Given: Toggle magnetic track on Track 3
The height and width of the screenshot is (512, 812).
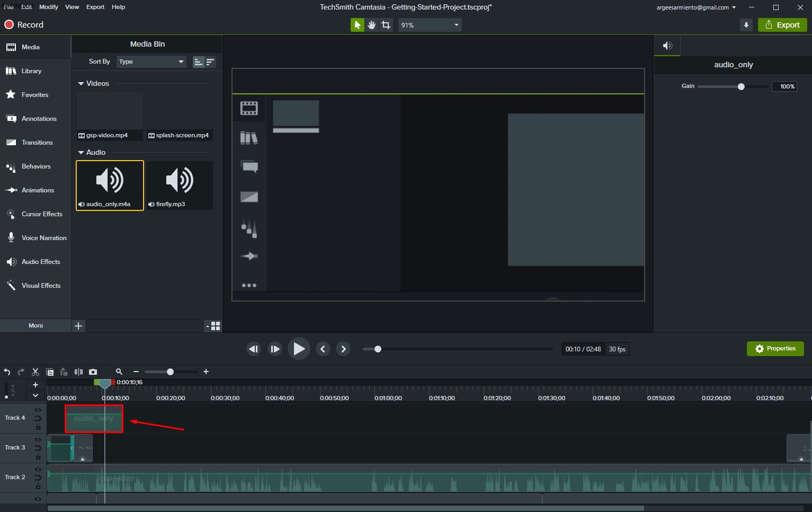Looking at the screenshot, I should pyautogui.click(x=38, y=448).
